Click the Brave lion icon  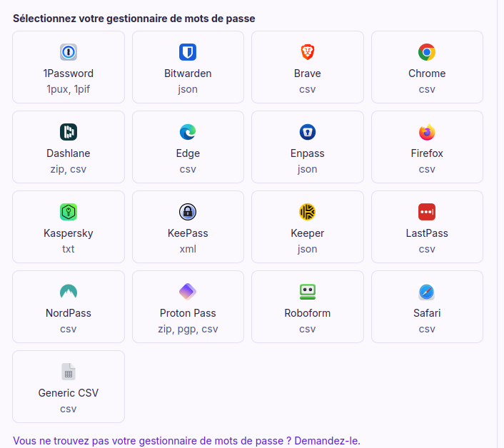click(x=308, y=52)
